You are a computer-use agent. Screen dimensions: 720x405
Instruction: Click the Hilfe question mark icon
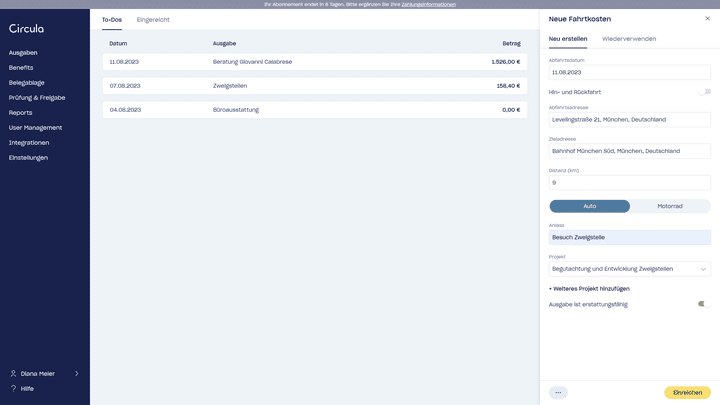(13, 388)
